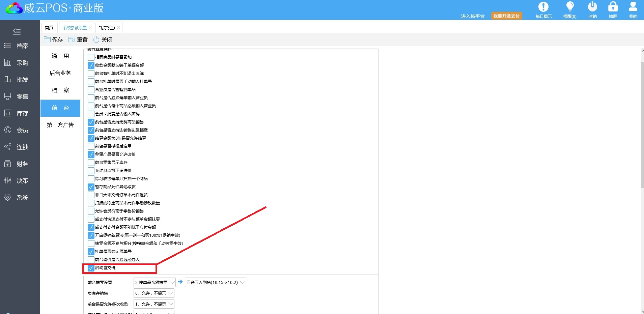
Task: Select the 后台业务 settings category
Action: 60,73
